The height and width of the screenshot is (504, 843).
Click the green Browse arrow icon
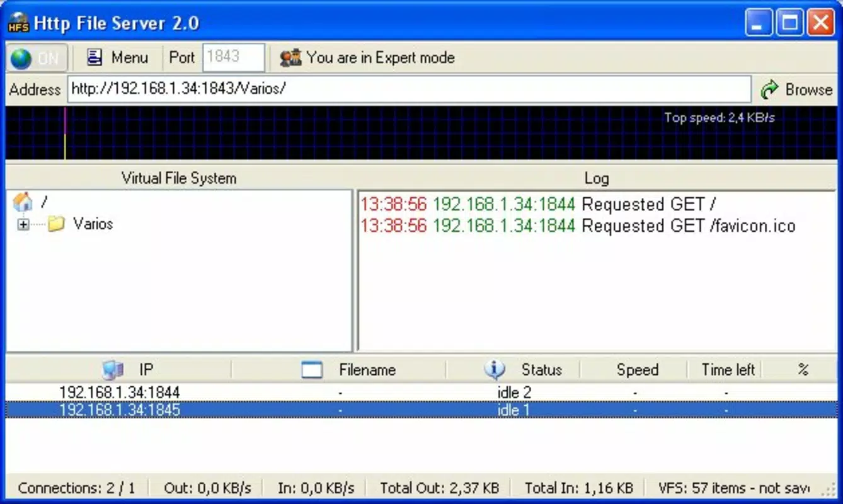coord(769,89)
